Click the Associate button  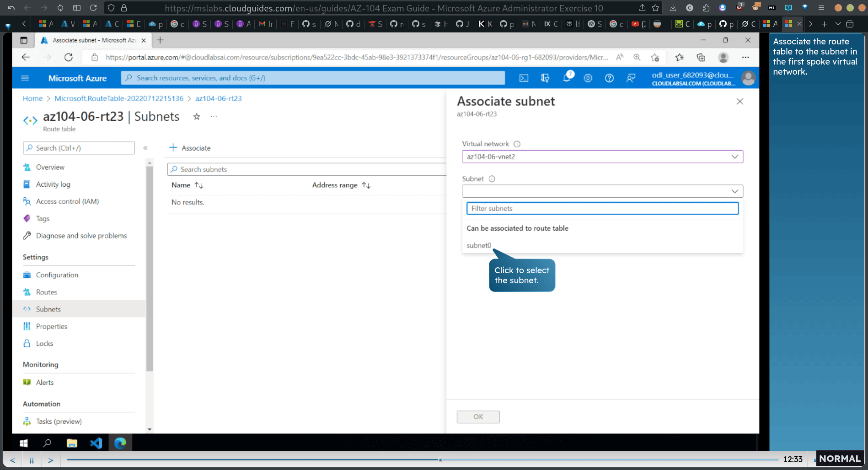tap(190, 148)
